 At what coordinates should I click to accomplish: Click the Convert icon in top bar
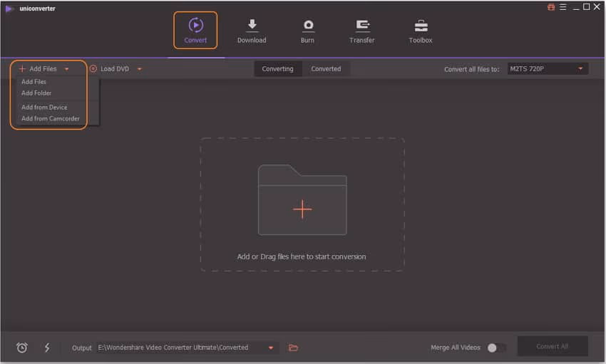pyautogui.click(x=195, y=26)
